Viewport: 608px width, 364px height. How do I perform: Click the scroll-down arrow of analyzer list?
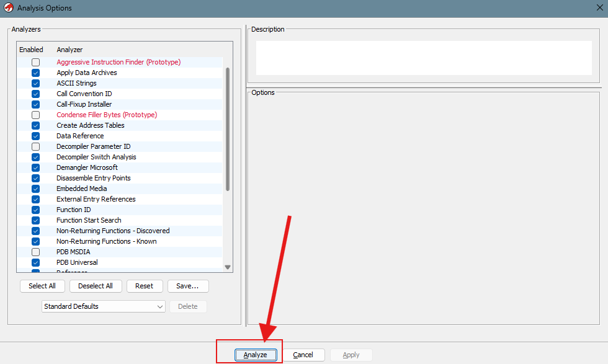tap(228, 267)
